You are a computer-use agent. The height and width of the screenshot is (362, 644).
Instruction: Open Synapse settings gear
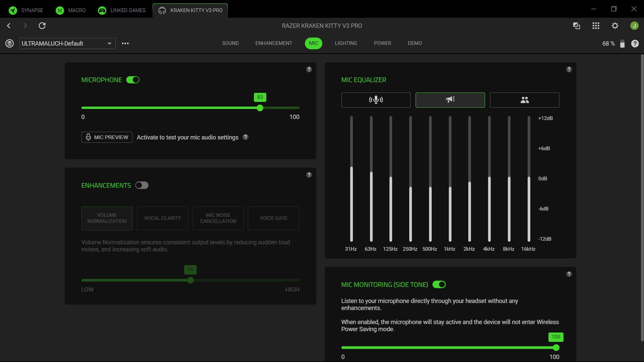point(615,25)
